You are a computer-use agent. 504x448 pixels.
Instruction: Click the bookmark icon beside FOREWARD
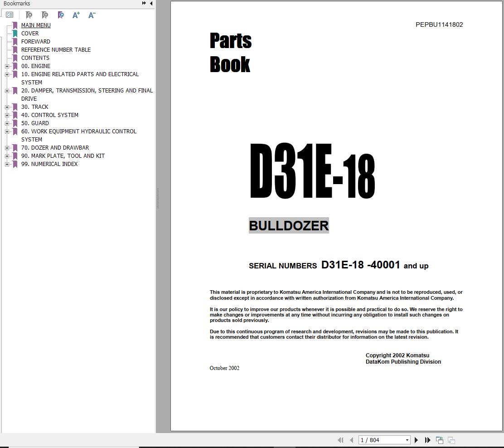tap(15, 42)
